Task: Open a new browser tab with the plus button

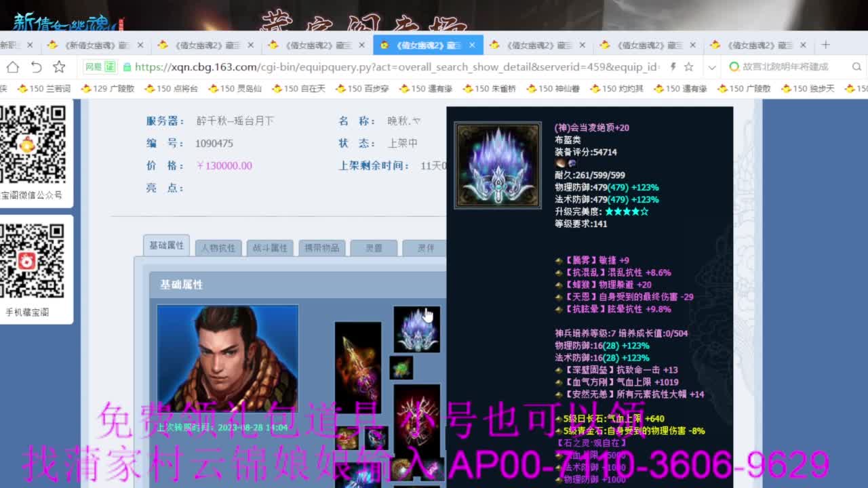Action: [x=825, y=44]
